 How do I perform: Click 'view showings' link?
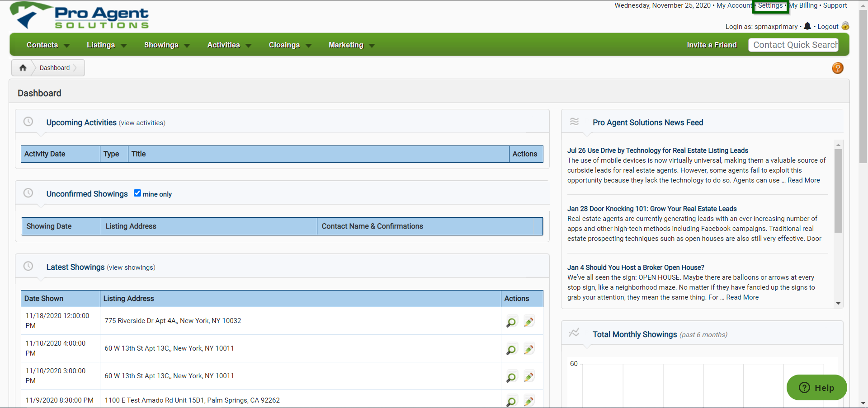pos(131,267)
